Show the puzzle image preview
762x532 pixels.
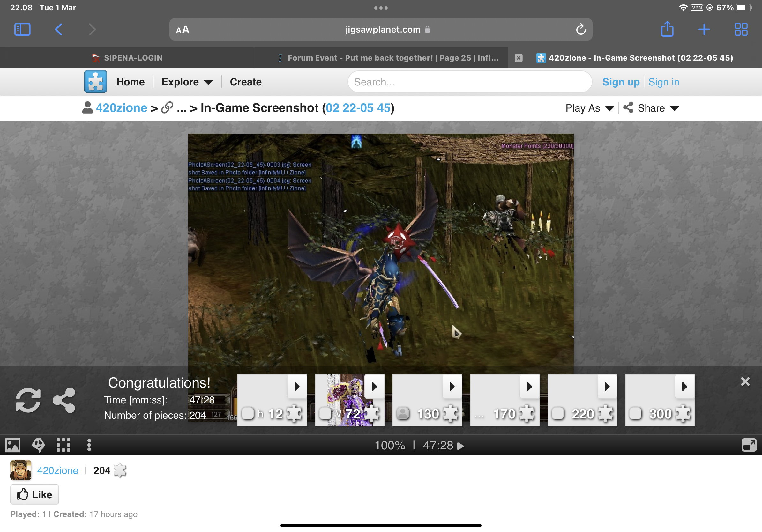point(13,445)
